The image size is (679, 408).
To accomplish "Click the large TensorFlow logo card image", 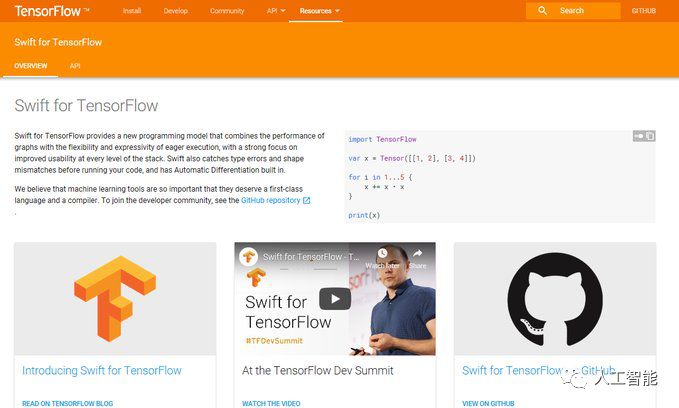I will [115, 299].
